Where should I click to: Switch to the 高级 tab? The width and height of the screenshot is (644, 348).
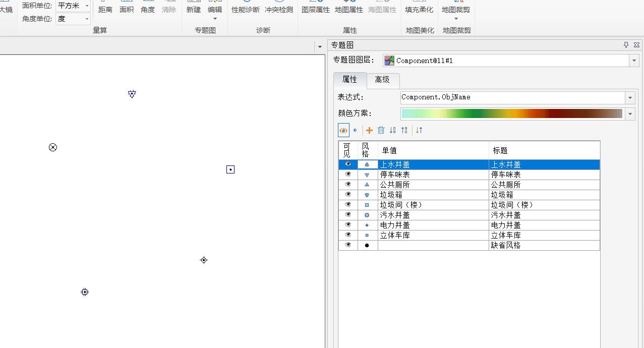click(382, 80)
